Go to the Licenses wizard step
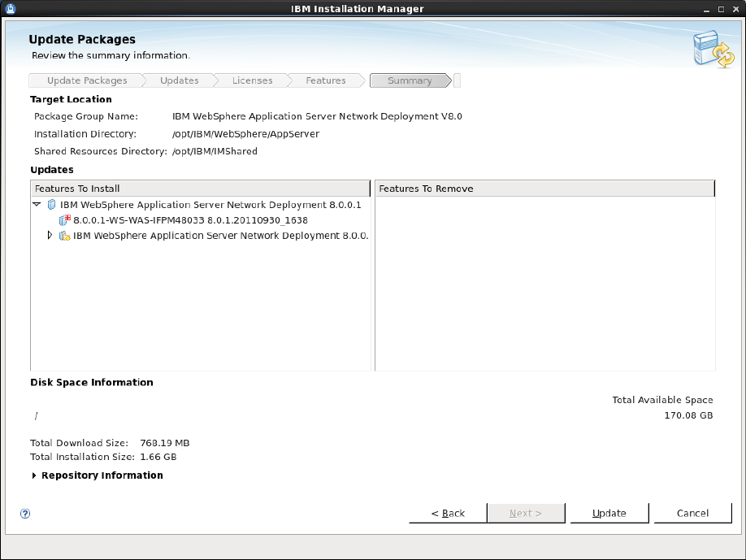 (x=252, y=80)
